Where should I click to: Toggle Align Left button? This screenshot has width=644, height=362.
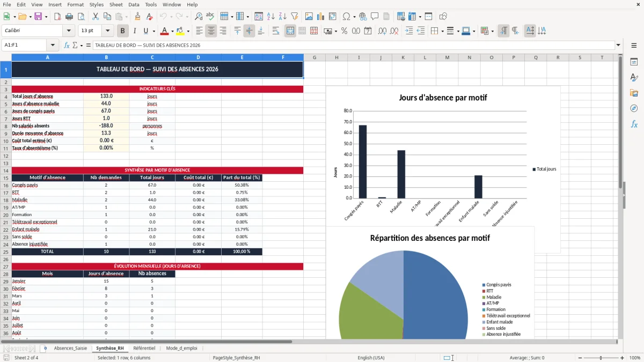pyautogui.click(x=199, y=31)
